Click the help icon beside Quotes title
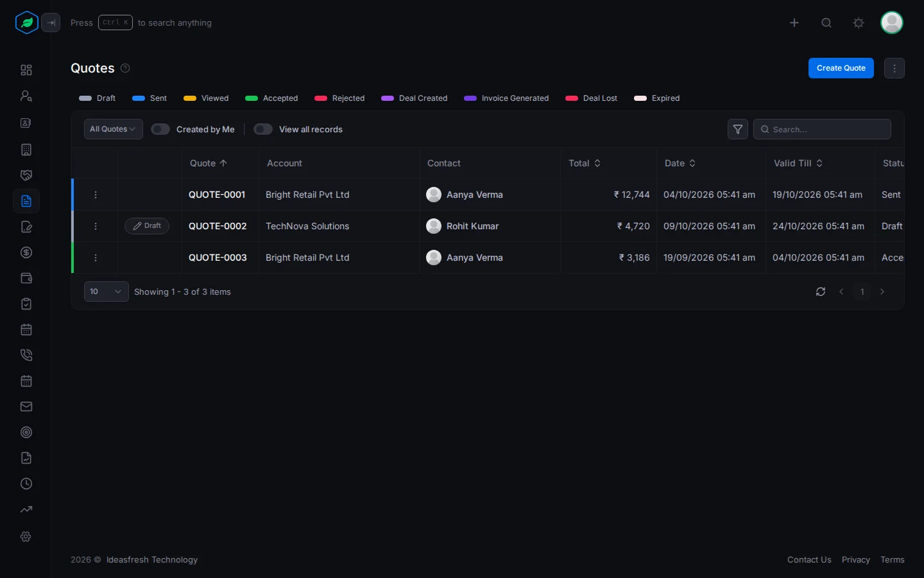 pyautogui.click(x=126, y=68)
